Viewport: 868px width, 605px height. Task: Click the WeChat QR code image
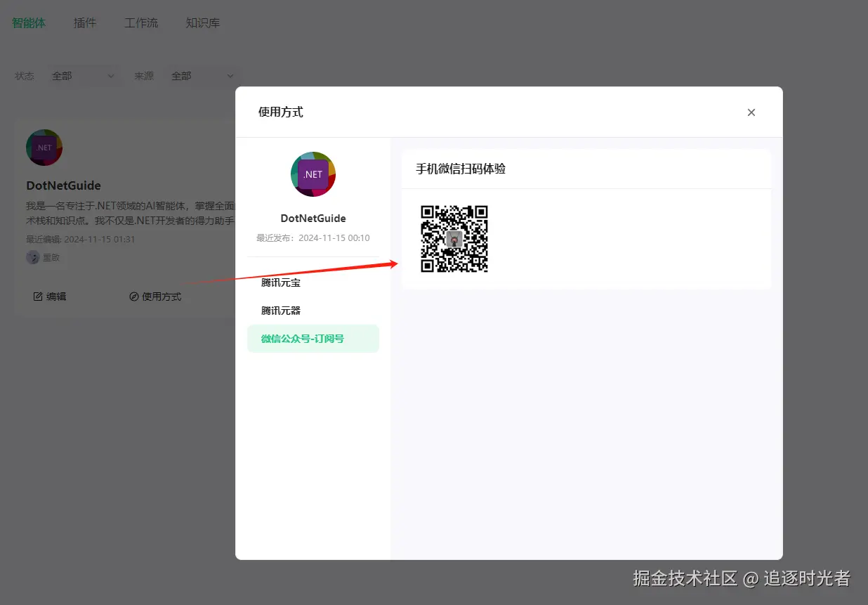point(454,239)
